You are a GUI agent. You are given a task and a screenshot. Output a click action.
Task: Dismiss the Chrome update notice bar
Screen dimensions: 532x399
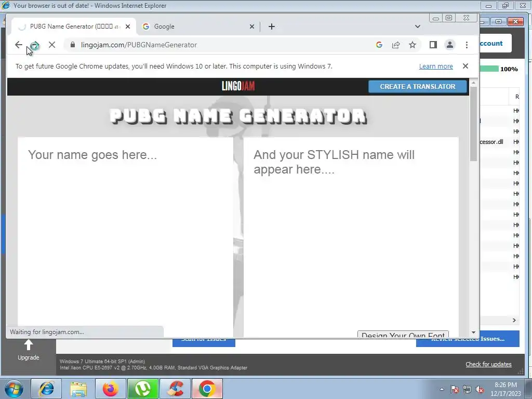(x=465, y=66)
